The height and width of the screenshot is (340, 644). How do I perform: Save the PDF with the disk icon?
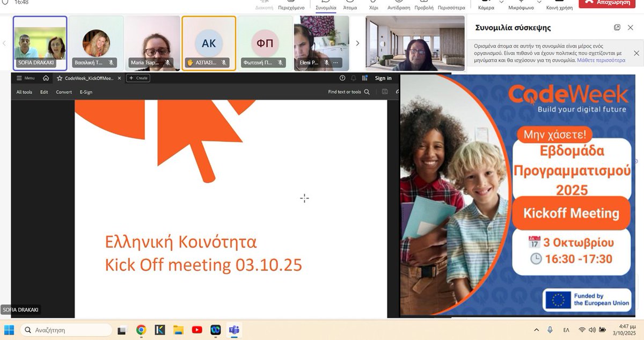385,92
